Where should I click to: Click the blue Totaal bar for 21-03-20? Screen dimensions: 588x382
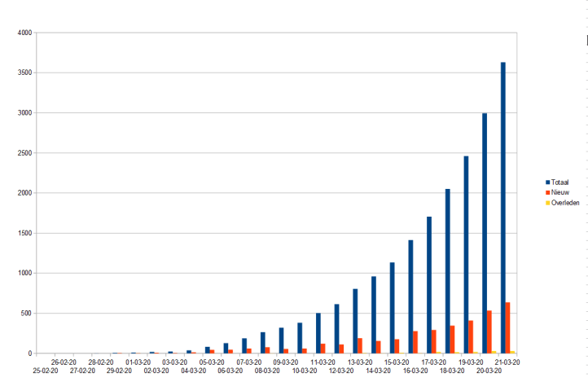(x=503, y=208)
